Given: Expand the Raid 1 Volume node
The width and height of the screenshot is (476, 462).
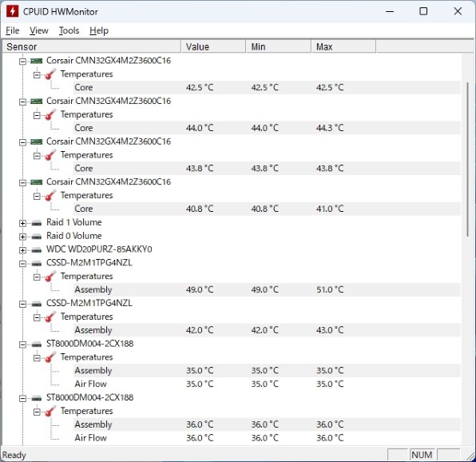Looking at the screenshot, I should click(x=22, y=223).
